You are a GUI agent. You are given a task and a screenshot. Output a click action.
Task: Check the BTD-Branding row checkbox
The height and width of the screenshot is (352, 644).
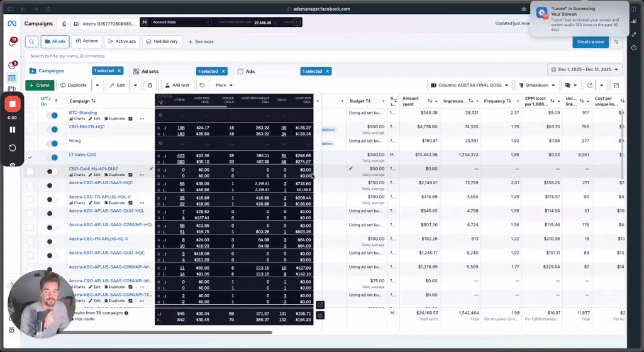(x=30, y=115)
